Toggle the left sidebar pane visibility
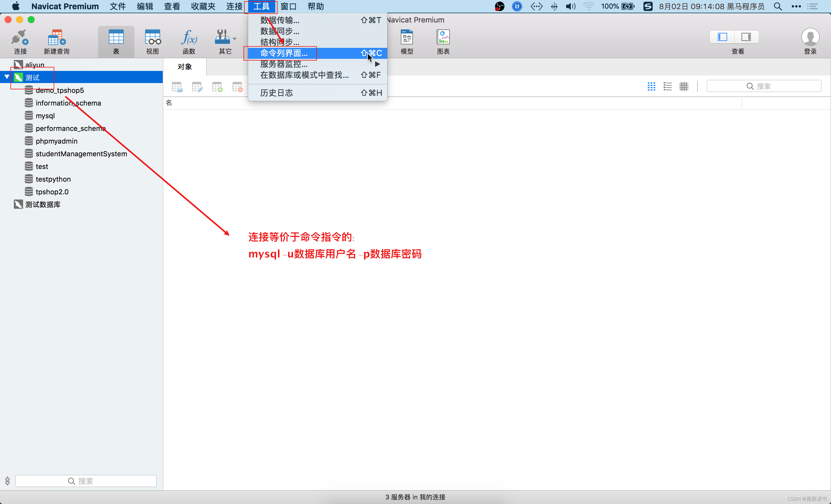 (x=722, y=37)
